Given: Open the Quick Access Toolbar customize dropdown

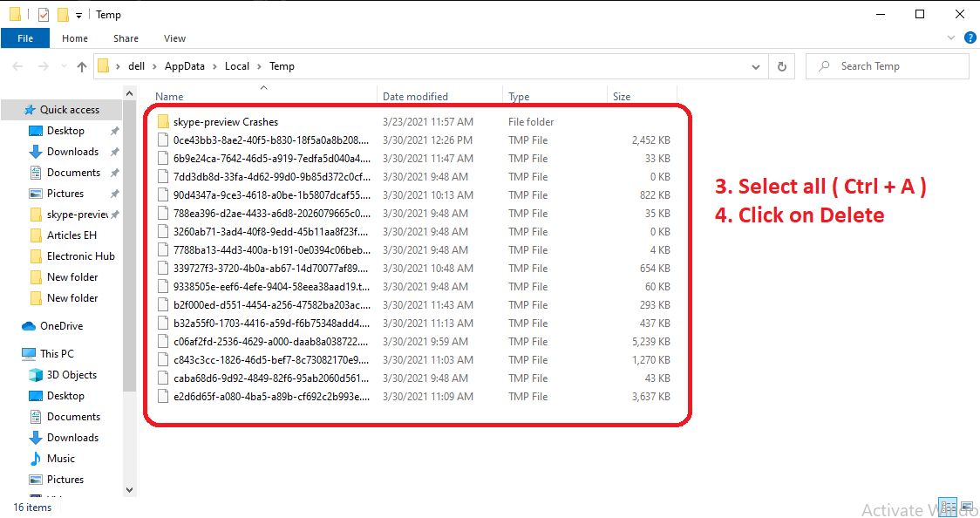Looking at the screenshot, I should 78,15.
